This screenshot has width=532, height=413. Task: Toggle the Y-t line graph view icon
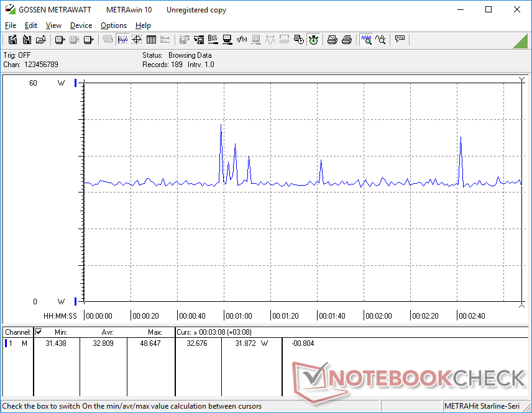[122, 40]
